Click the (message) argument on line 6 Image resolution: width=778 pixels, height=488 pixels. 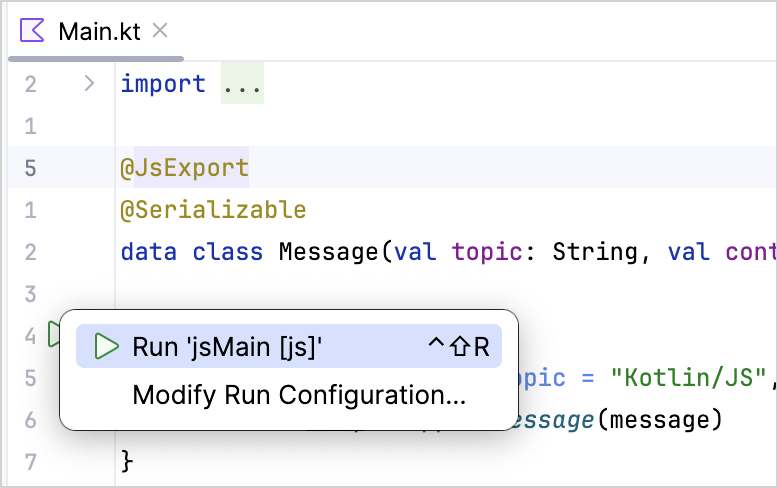659,421
